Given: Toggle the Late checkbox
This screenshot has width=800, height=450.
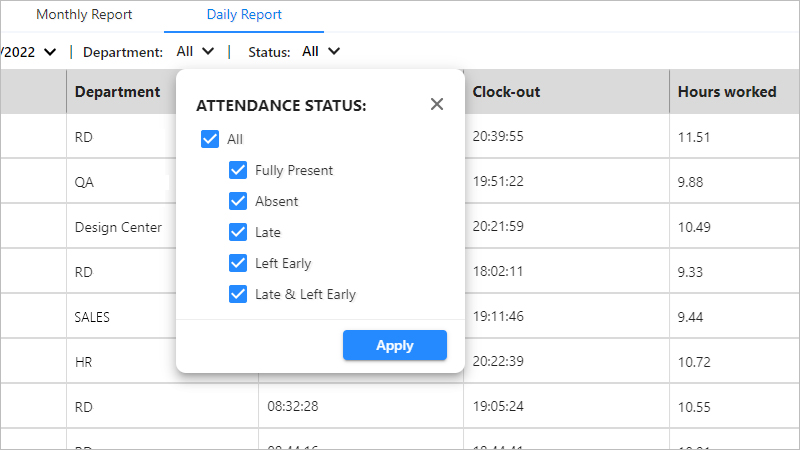Looking at the screenshot, I should pyautogui.click(x=238, y=232).
